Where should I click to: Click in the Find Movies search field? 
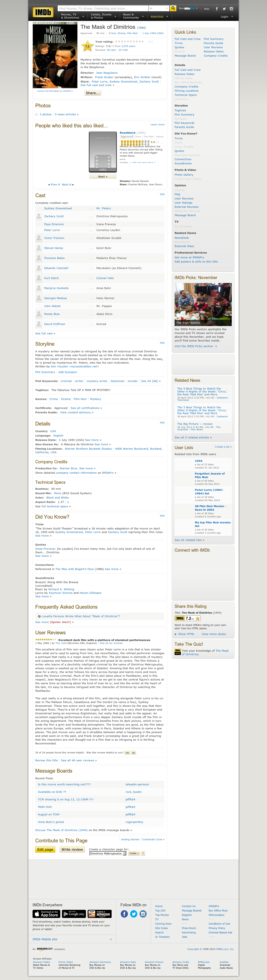(103, 8)
